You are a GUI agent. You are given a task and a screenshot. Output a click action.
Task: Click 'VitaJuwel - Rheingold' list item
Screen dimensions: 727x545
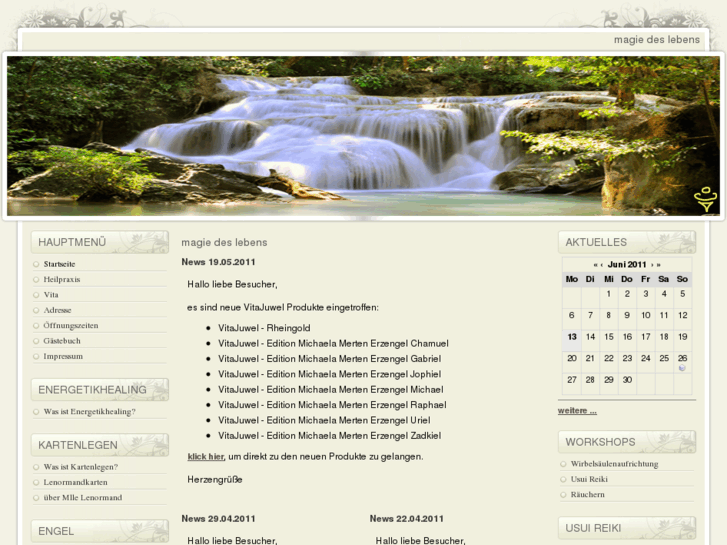(264, 328)
